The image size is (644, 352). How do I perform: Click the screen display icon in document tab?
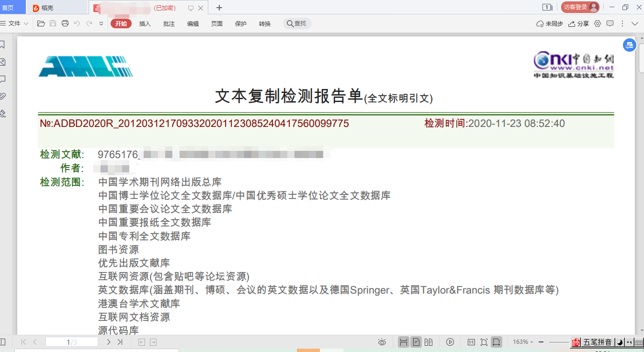[191, 8]
